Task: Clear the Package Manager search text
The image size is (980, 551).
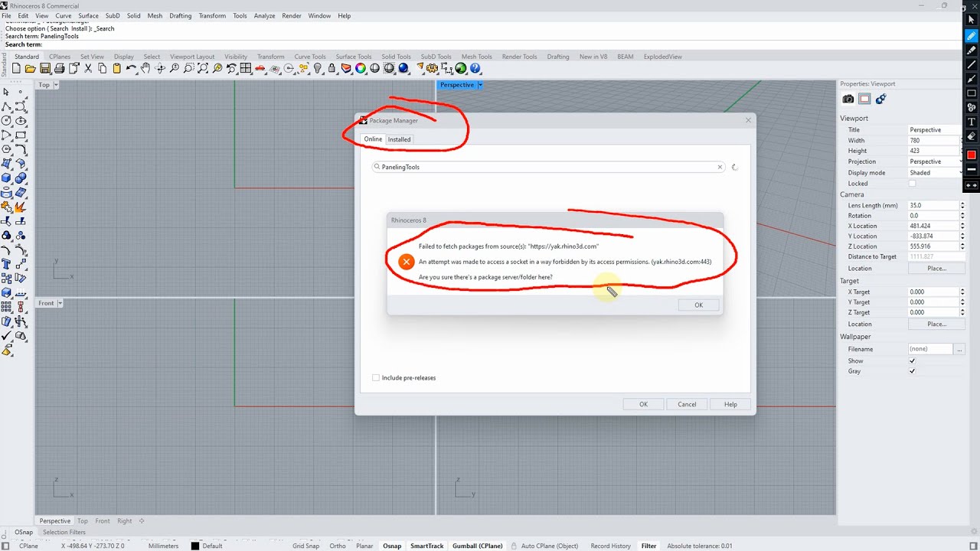Action: [x=720, y=167]
